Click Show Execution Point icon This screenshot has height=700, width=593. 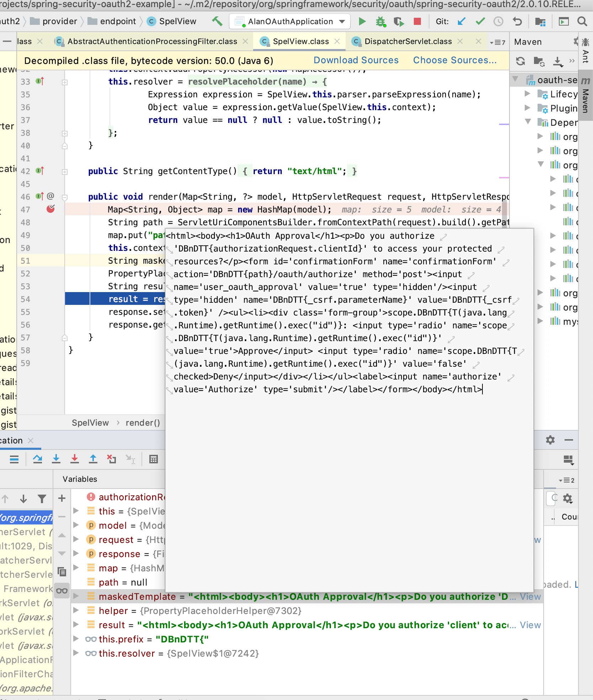[14, 459]
